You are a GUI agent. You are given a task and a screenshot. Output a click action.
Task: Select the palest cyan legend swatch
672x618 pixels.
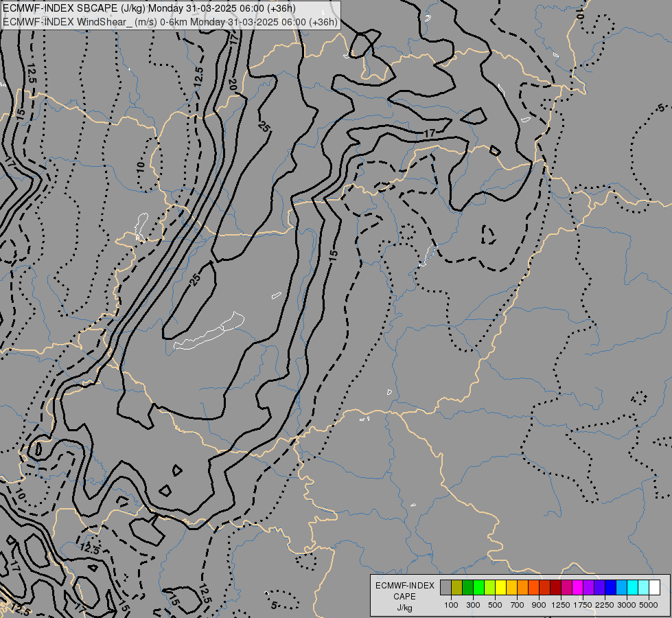click(x=643, y=588)
